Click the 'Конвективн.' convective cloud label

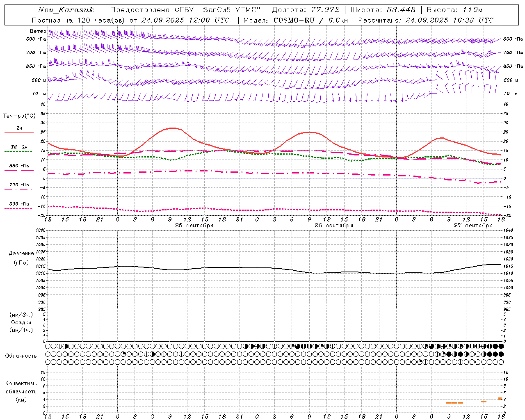click(21, 383)
